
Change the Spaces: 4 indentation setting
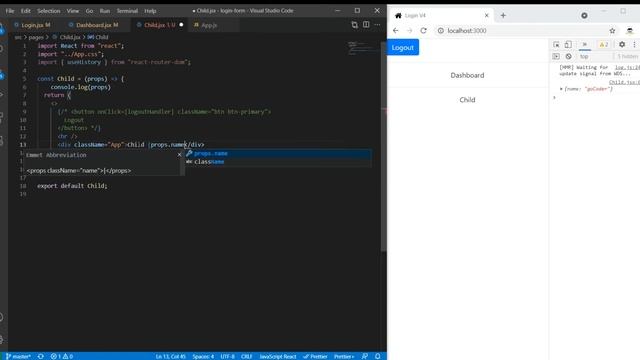coord(203,356)
